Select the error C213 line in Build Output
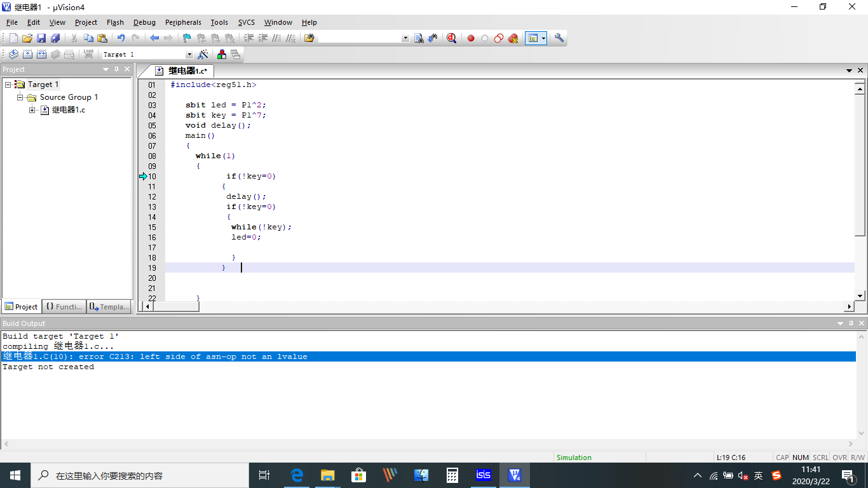This screenshot has height=488, width=868. tap(428, 356)
